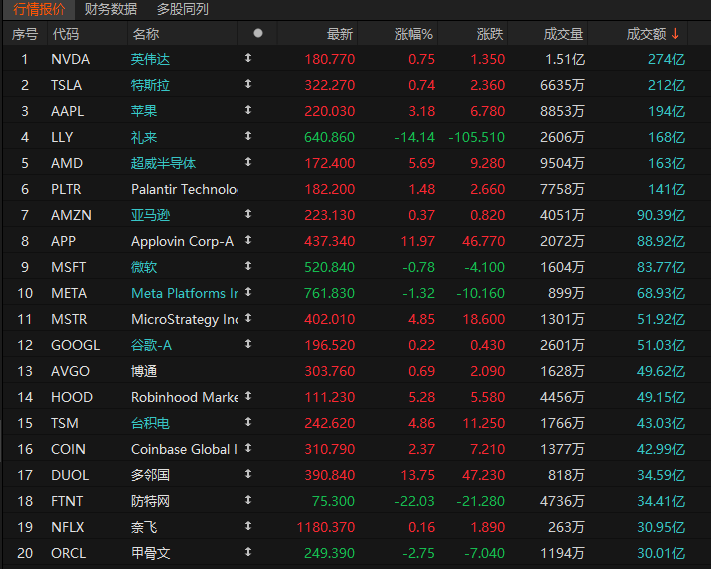Viewport: 711px width, 569px height.
Task: Click the up-down arrow icon in NFLX row
Action: pyautogui.click(x=248, y=526)
